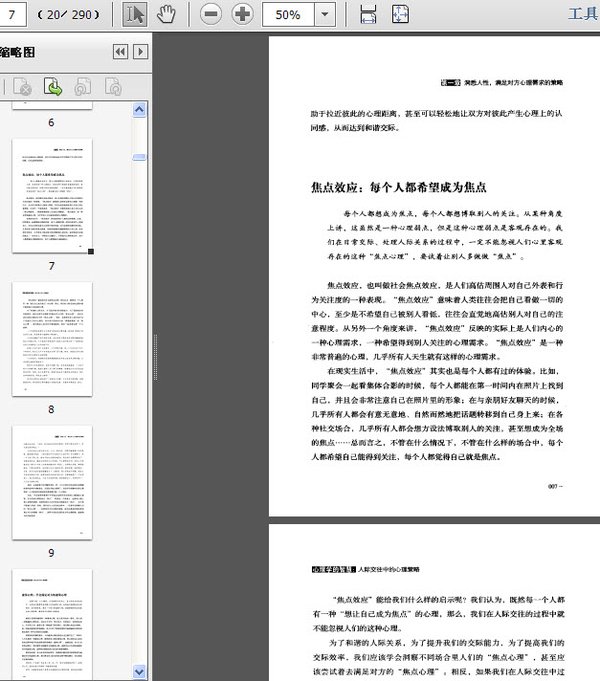The image size is (600, 681).
Task: Select page 7 thumbnail
Action: click(x=52, y=196)
